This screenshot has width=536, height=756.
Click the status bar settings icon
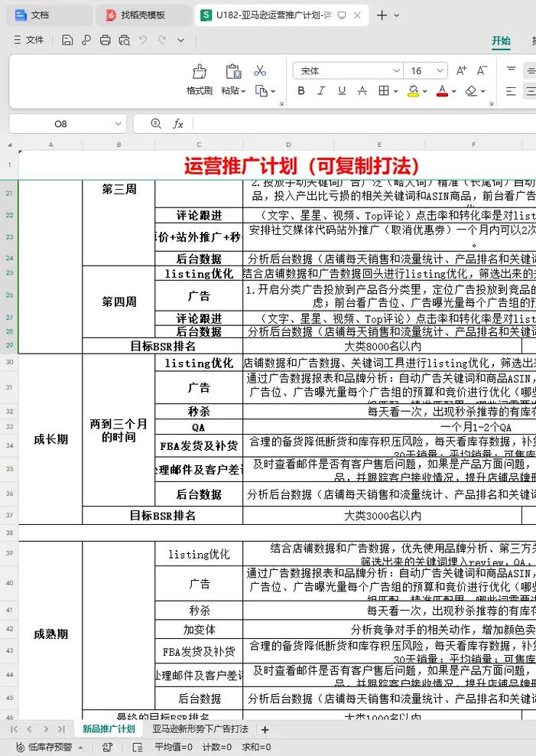(107, 747)
